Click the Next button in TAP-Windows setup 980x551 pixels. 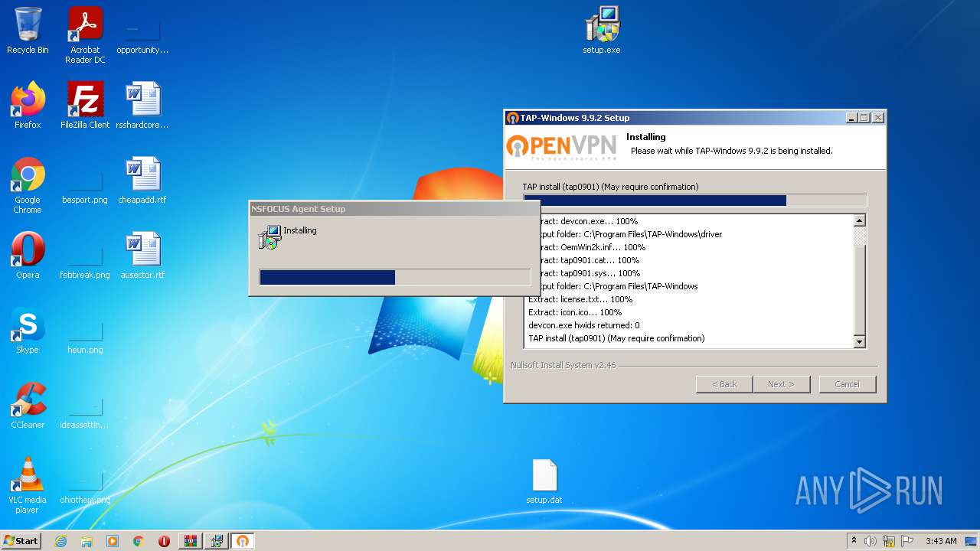pyautogui.click(x=782, y=384)
